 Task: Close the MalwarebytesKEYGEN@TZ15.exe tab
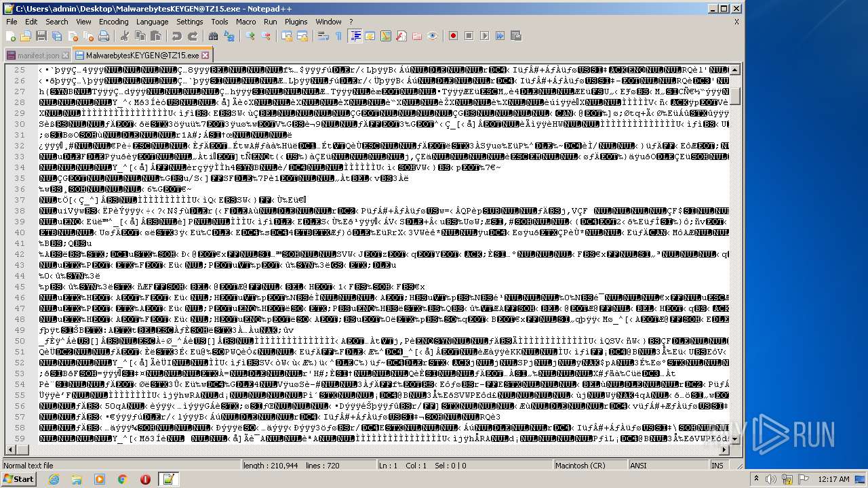click(205, 55)
